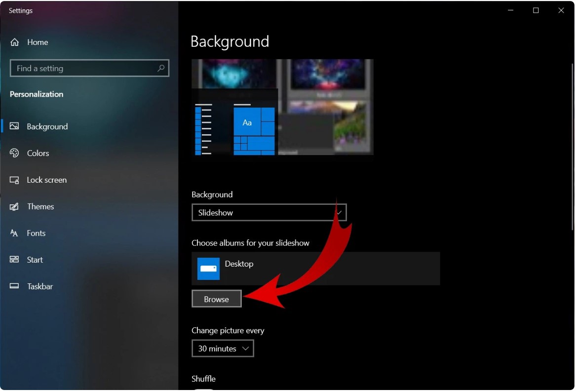
Task: Select the Colors palette icon
Action: 14,153
